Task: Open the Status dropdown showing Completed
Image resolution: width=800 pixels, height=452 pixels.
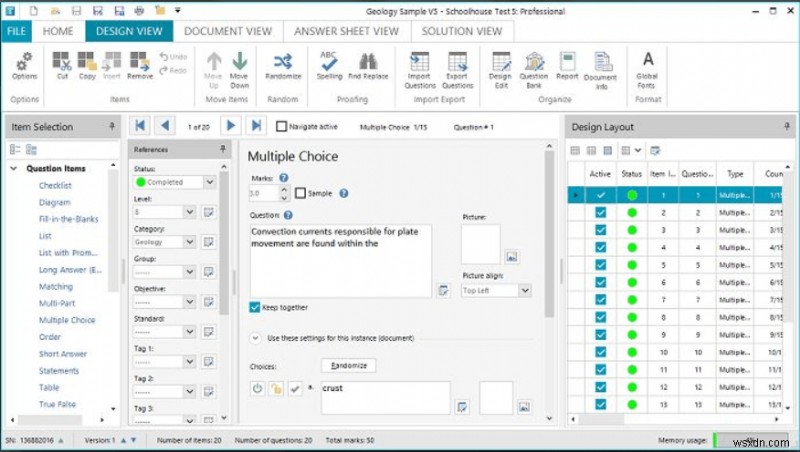Action: 209,182
